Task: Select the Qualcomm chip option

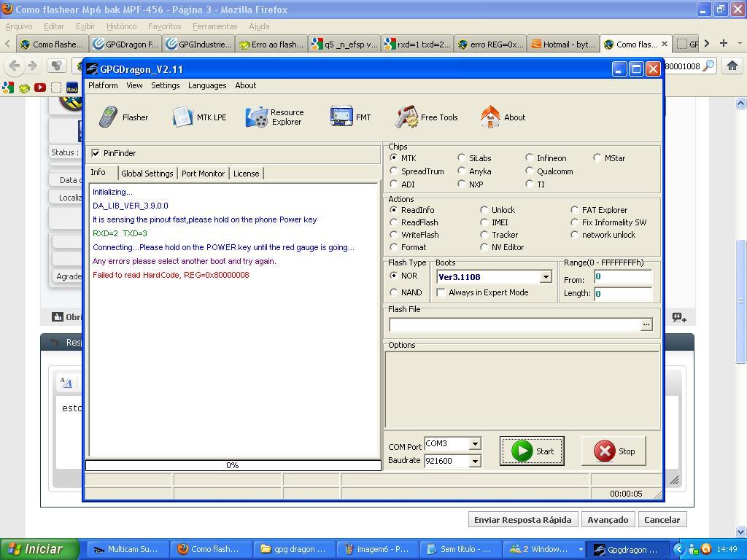Action: click(530, 171)
